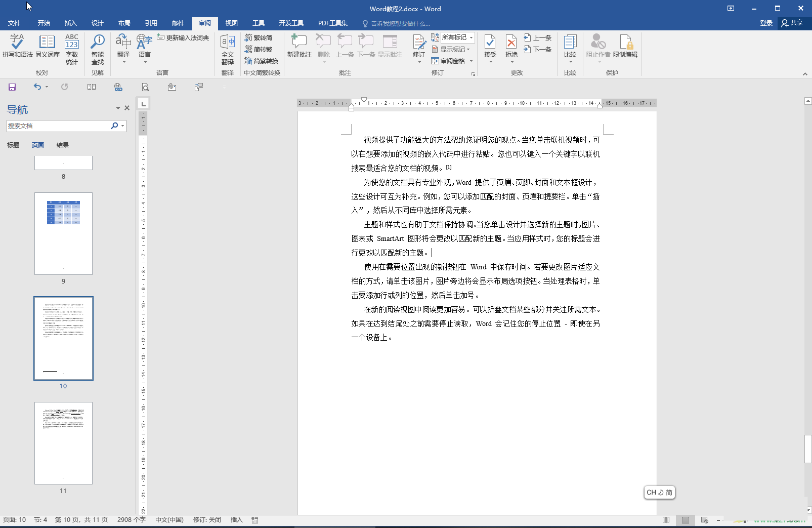This screenshot has height=528, width=812.
Task: Open the 简繁转换 conversion dialog
Action: (x=262, y=61)
